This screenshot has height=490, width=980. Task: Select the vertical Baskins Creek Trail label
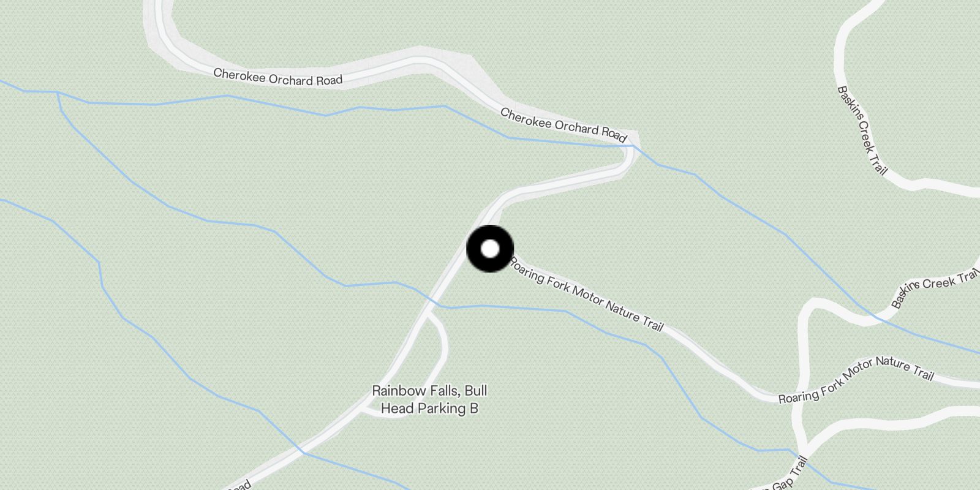(x=862, y=130)
